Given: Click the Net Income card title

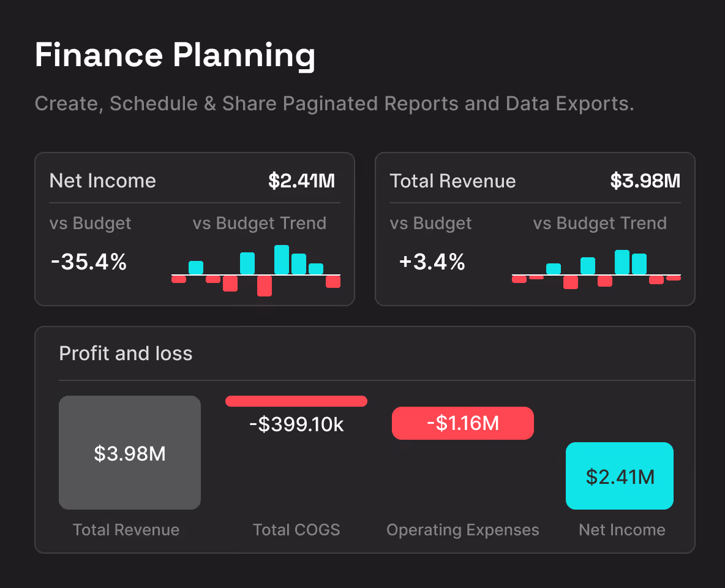Looking at the screenshot, I should click(x=102, y=181).
